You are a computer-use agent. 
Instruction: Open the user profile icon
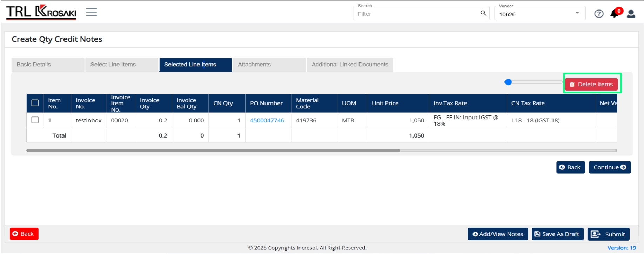631,14
